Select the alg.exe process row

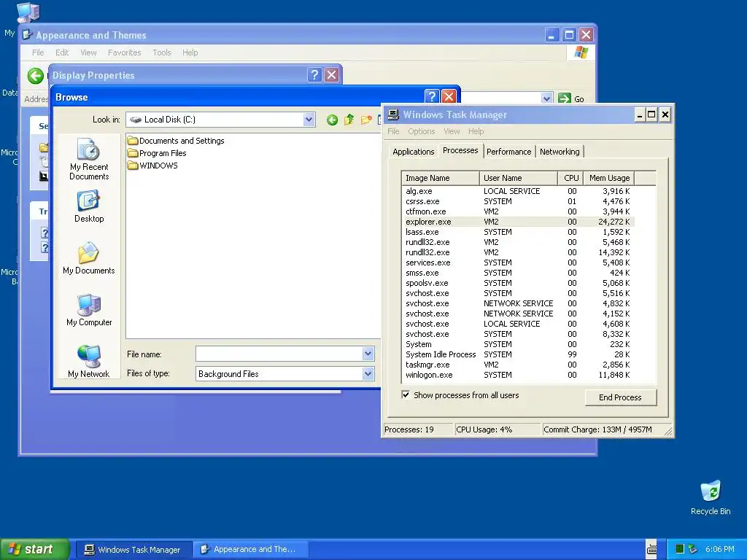coord(519,191)
